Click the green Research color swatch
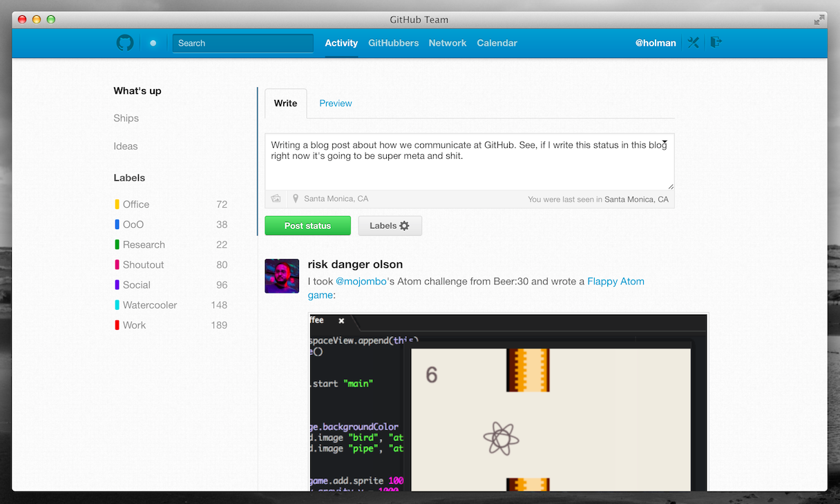The height and width of the screenshot is (504, 840). pyautogui.click(x=117, y=244)
